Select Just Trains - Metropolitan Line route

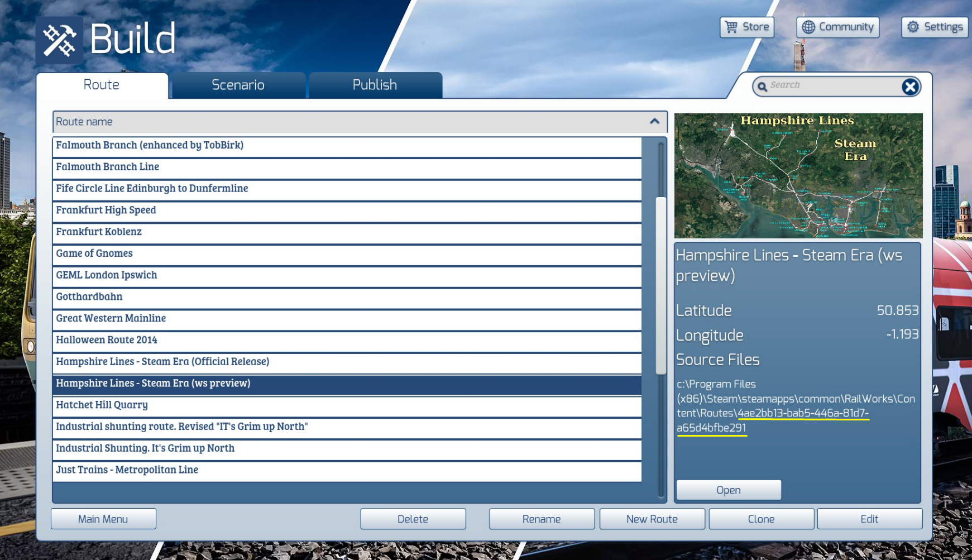347,471
